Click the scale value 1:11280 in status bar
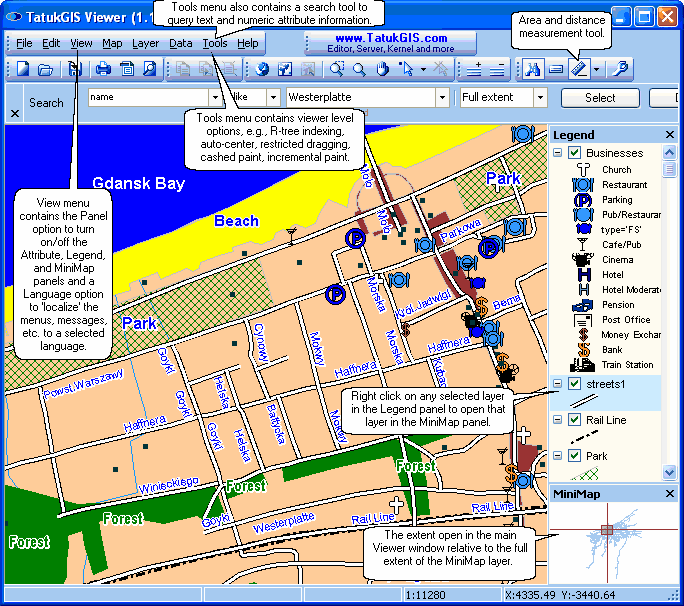Viewport: 684px width, 606px height. (425, 595)
